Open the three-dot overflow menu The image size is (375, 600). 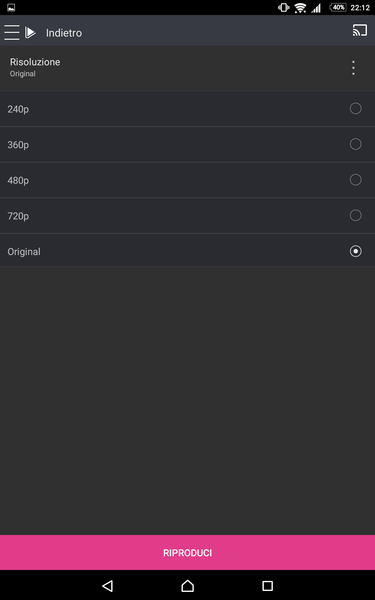[353, 68]
